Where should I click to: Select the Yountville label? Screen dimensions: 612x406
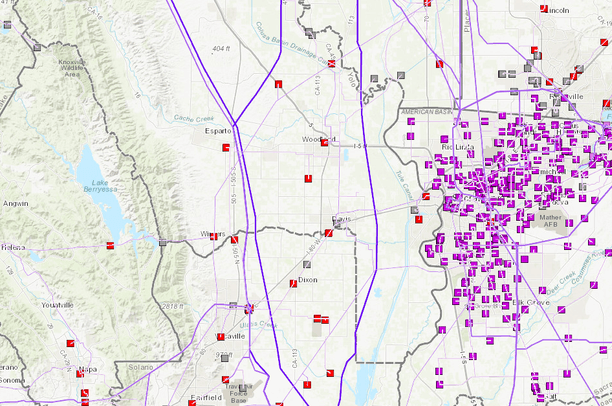tap(57, 305)
